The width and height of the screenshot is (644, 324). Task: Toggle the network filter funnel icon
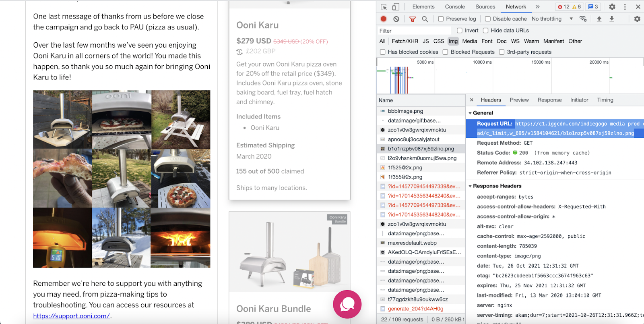(x=413, y=19)
